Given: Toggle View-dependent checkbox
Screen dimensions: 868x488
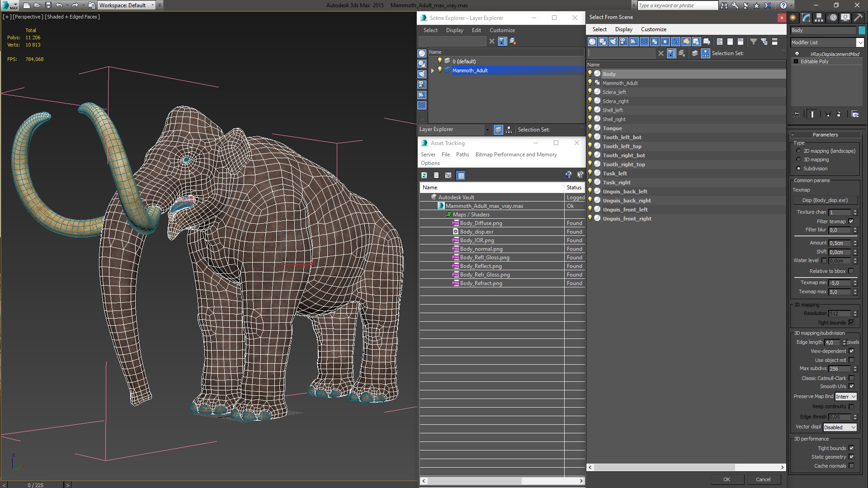Looking at the screenshot, I should [851, 351].
